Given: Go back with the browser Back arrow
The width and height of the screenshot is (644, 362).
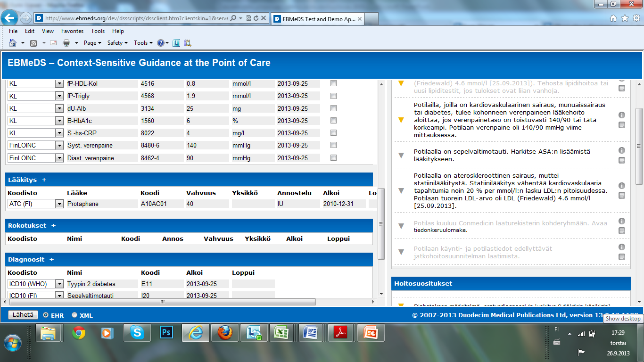Looking at the screenshot, I should pyautogui.click(x=10, y=18).
